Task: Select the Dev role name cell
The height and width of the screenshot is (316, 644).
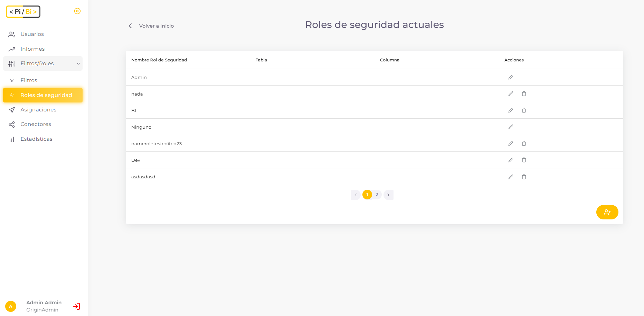Action: tap(136, 160)
